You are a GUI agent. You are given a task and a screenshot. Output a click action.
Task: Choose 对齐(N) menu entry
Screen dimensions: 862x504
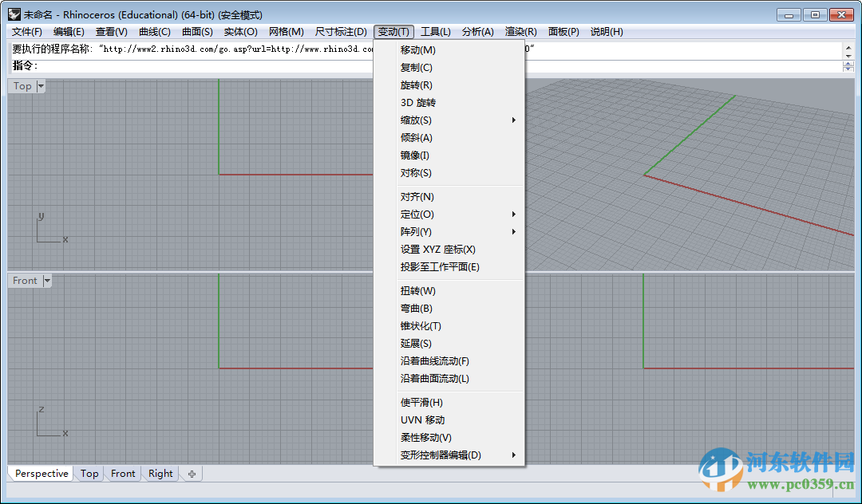pos(449,196)
